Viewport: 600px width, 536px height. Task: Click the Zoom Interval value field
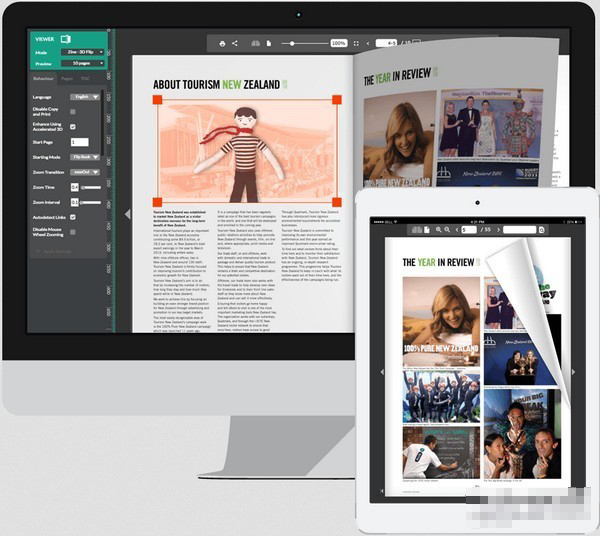coord(75,202)
